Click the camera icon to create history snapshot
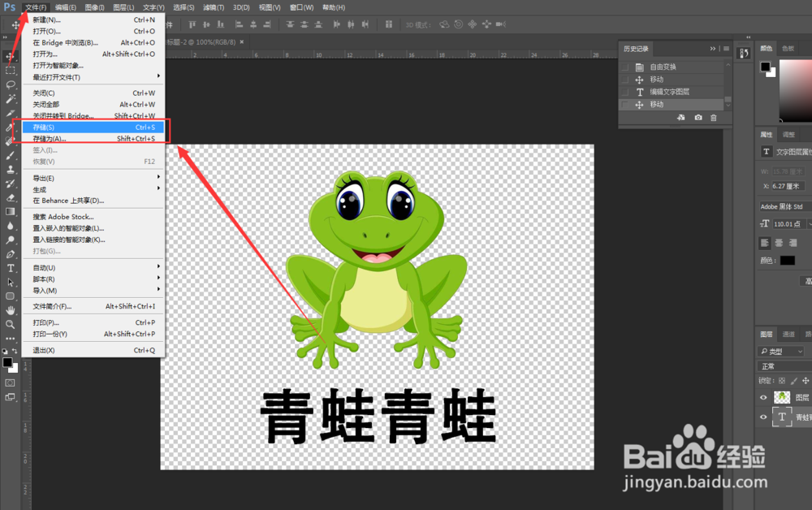 (x=698, y=117)
